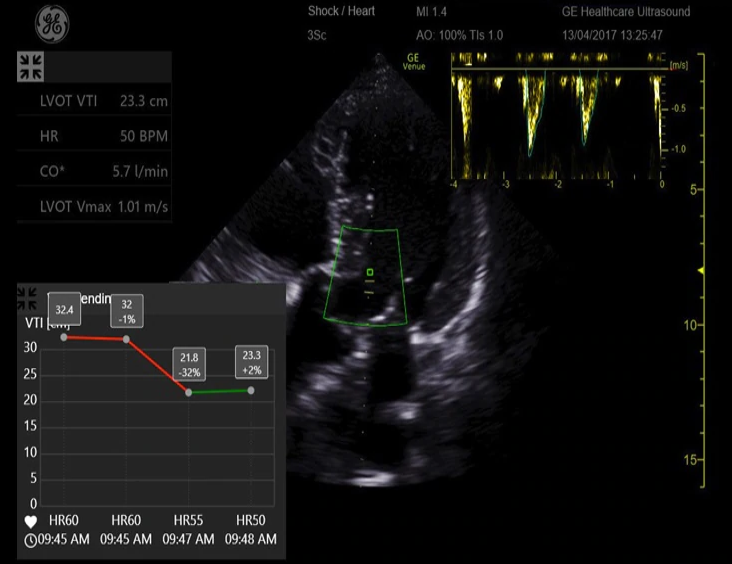This screenshot has width=732, height=564.
Task: Click the GE logo in top-left corner
Action: tap(52, 24)
